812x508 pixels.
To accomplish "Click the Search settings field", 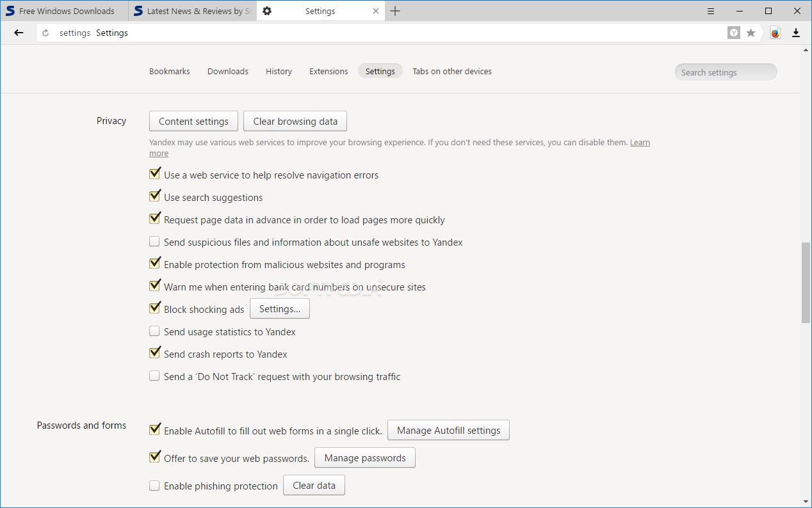I will tap(726, 72).
